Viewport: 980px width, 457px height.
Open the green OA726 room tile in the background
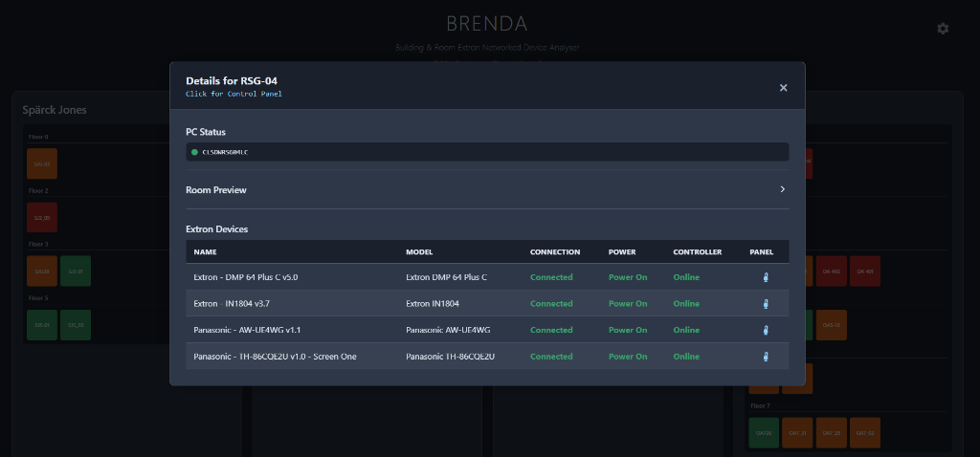(x=764, y=433)
